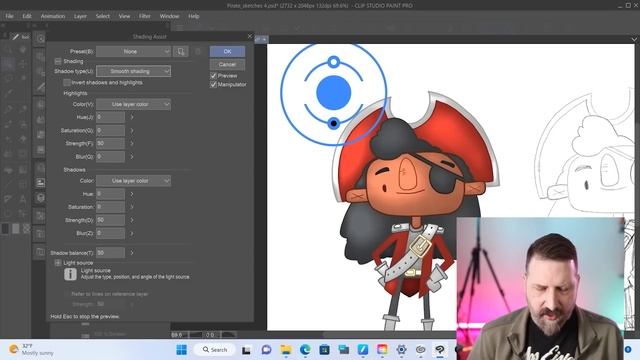Open the Edit menu
Viewport: 640px width, 360px height.
[x=27, y=16]
